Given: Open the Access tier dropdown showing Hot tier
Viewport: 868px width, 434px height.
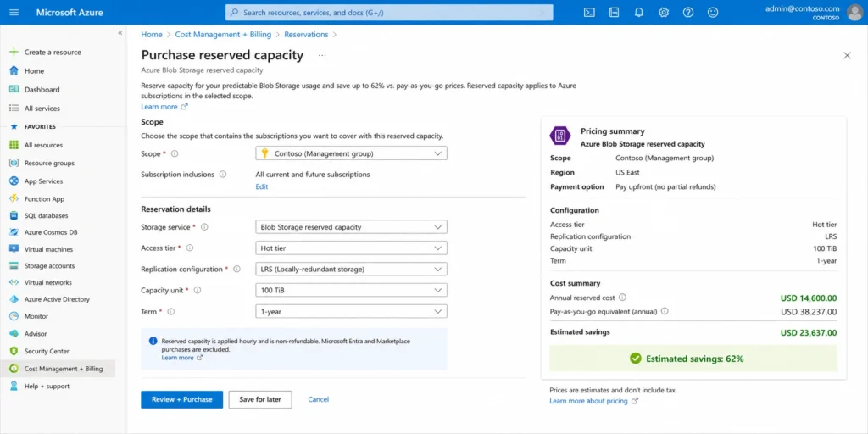Looking at the screenshot, I should [351, 248].
